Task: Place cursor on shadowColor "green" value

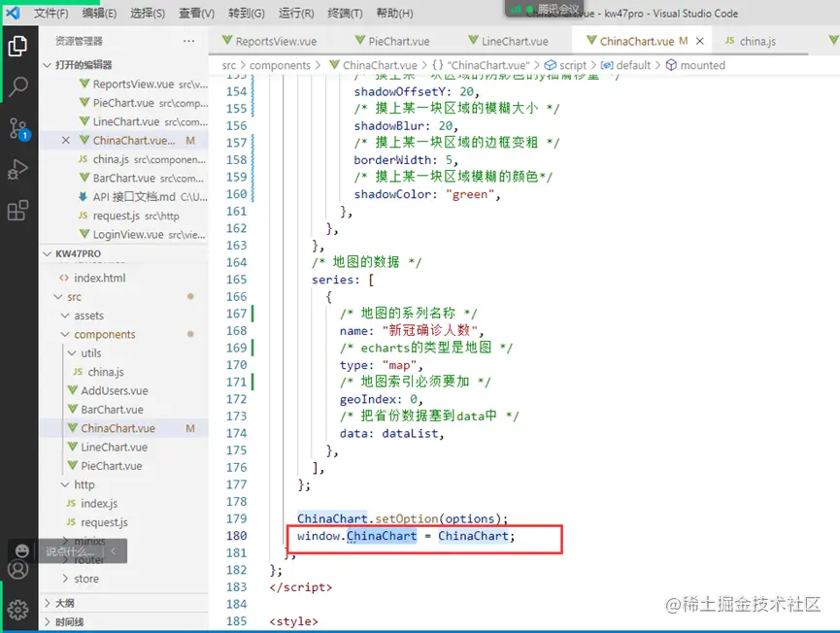Action: pos(468,194)
